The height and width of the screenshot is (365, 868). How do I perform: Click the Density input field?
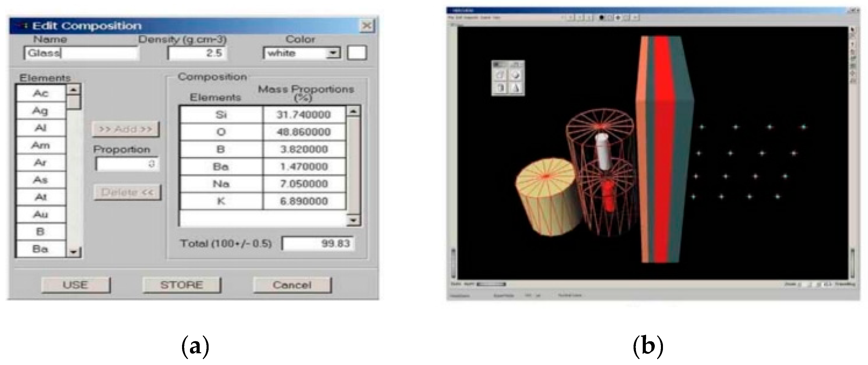[x=197, y=53]
